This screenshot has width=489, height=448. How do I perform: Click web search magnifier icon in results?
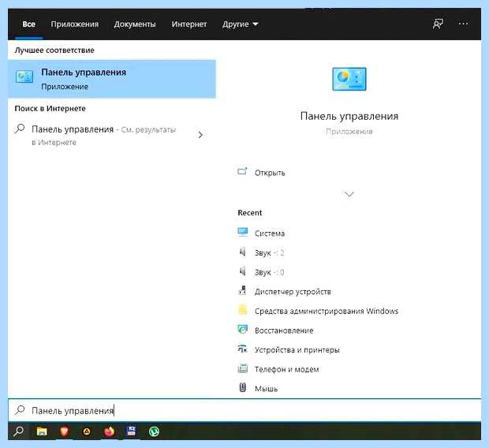20,129
